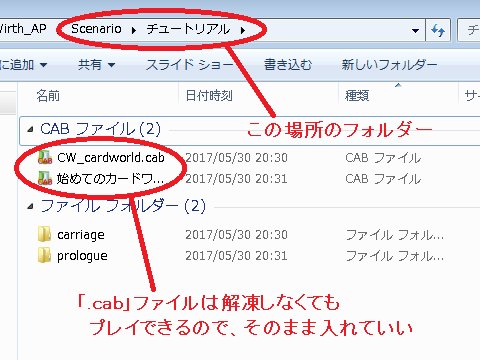This screenshot has height=360, width=480.
Task: Collapse the ファイル フォルダー (2) group
Action: coord(30,206)
